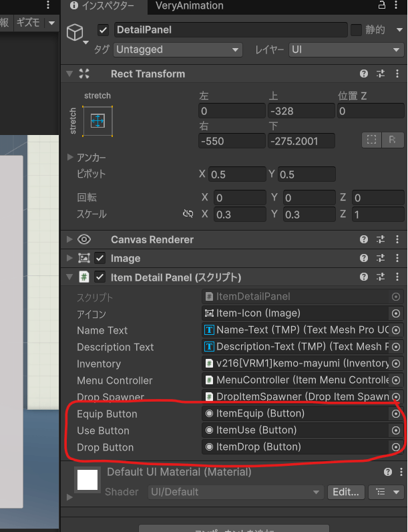
Task: Expand the アンカー anchors foldout
Action: [x=71, y=157]
